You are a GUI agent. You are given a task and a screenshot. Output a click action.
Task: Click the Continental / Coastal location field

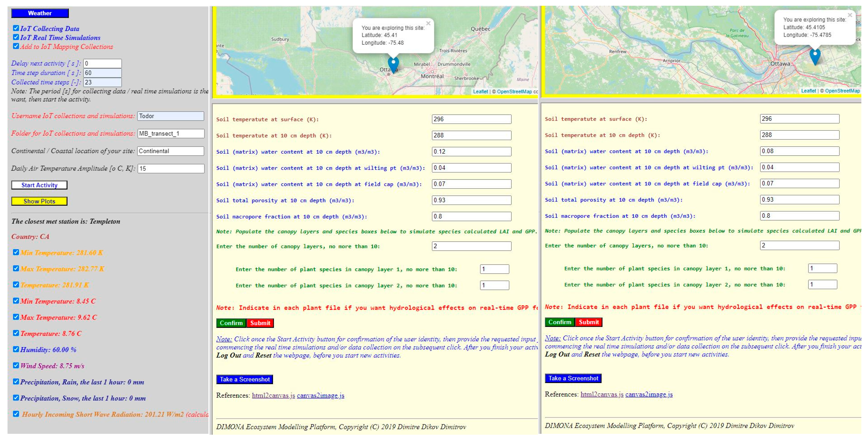tap(171, 151)
